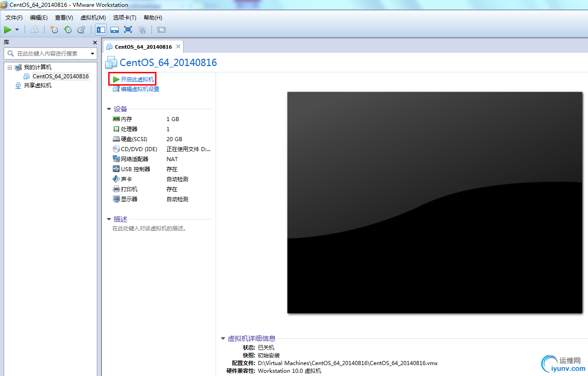This screenshot has height=376, width=588.
Task: Open the 编辑(E) menu
Action: pyautogui.click(x=39, y=18)
